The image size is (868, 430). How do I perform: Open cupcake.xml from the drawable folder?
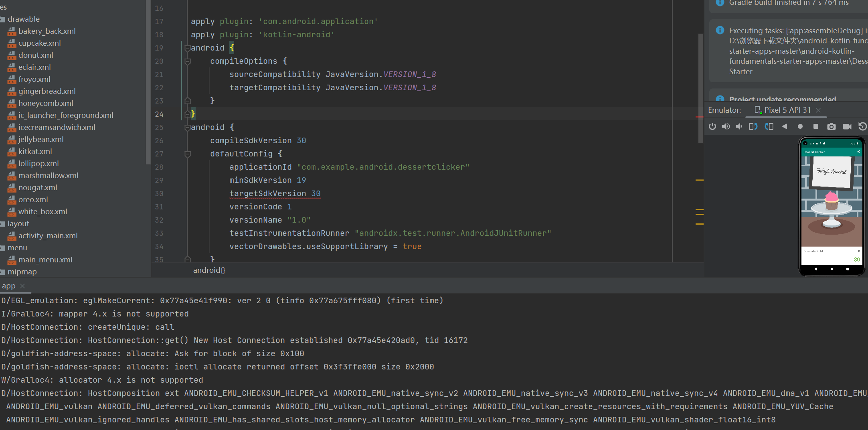click(x=39, y=43)
